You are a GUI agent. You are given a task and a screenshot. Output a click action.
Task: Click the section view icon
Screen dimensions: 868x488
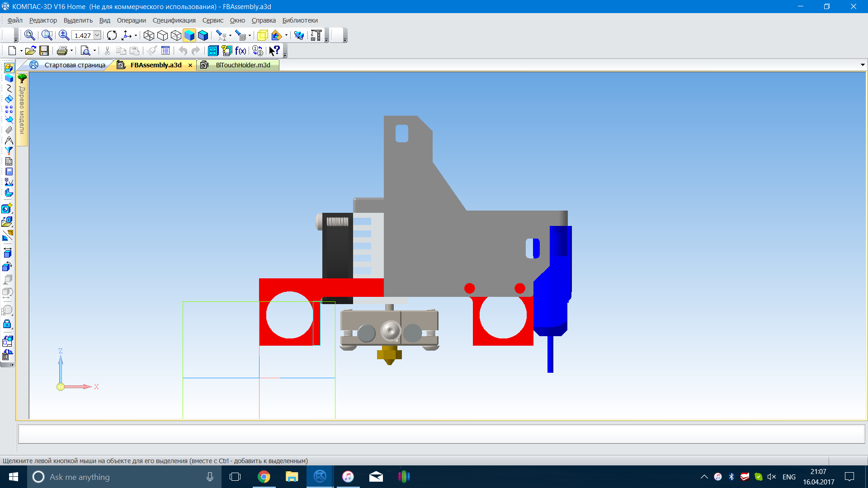point(276,35)
